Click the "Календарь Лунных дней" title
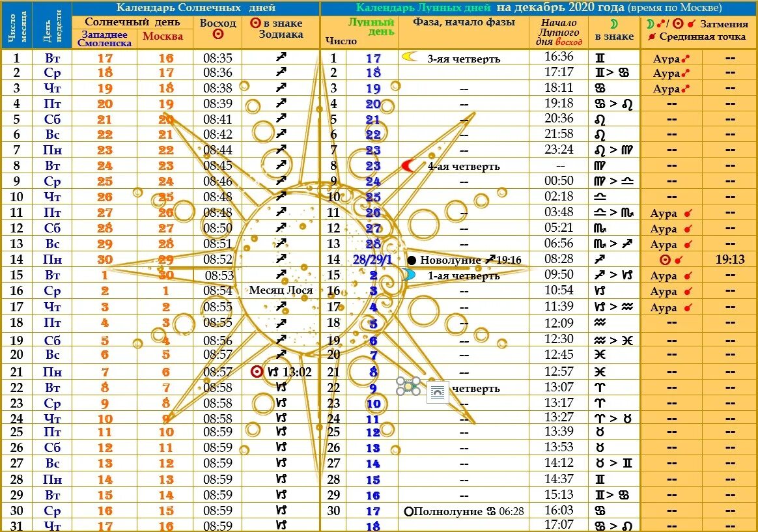Image resolution: width=758 pixels, height=532 pixels. pos(423,8)
